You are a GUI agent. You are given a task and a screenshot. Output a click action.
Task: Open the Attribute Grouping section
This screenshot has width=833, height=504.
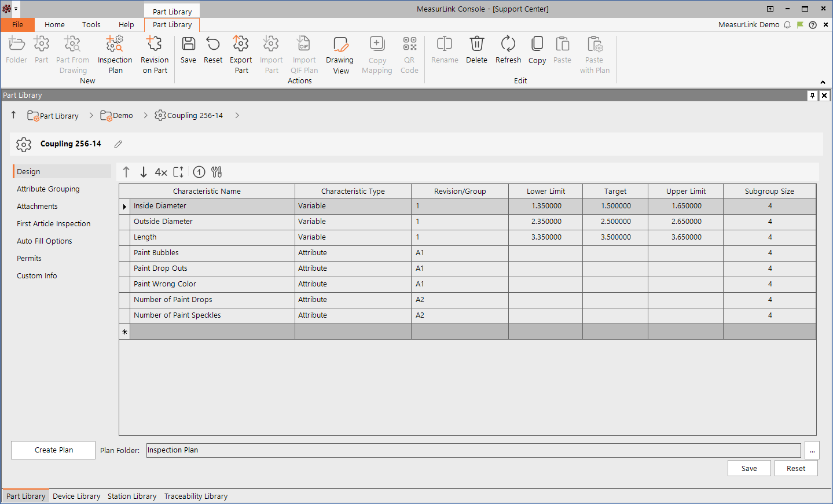(x=48, y=189)
